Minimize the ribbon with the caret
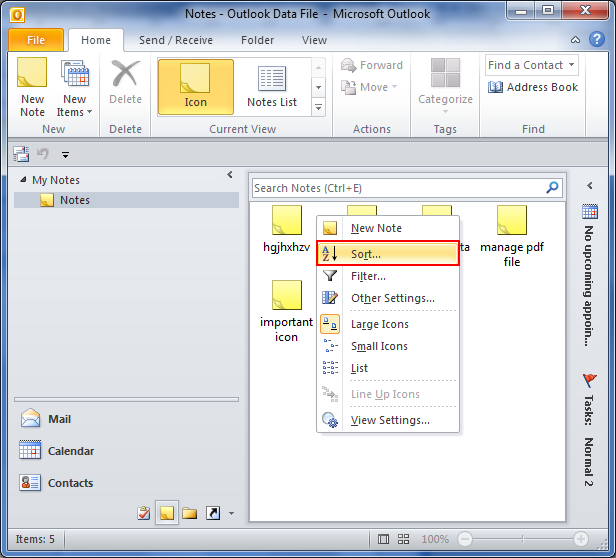The image size is (616, 558). 575,40
